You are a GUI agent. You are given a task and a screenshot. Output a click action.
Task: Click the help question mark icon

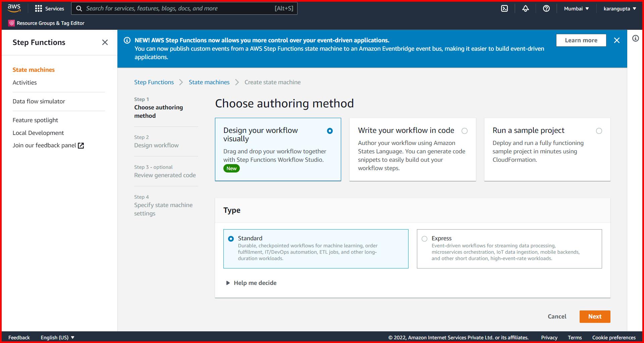(x=546, y=8)
